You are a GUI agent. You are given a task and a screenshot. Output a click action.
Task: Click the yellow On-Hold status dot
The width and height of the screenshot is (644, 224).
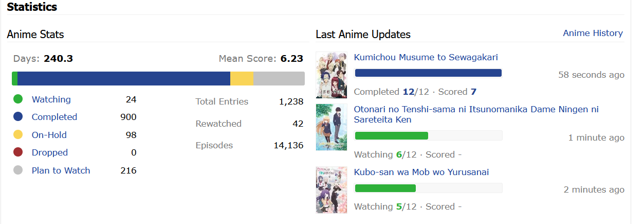click(x=18, y=135)
